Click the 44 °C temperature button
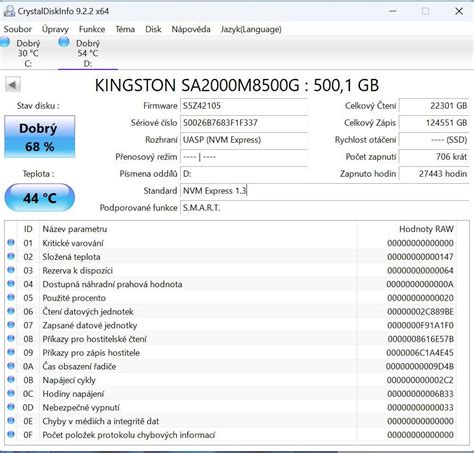The width and height of the screenshot is (474, 453). point(40,198)
